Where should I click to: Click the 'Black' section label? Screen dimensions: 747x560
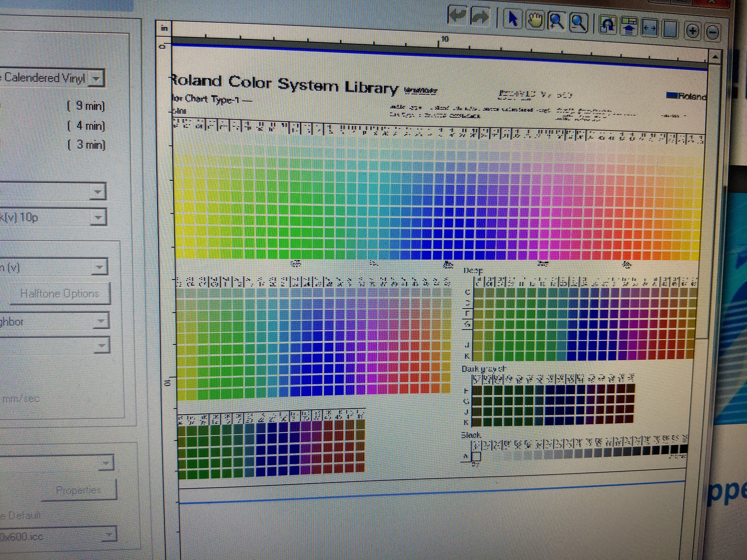pos(471,435)
